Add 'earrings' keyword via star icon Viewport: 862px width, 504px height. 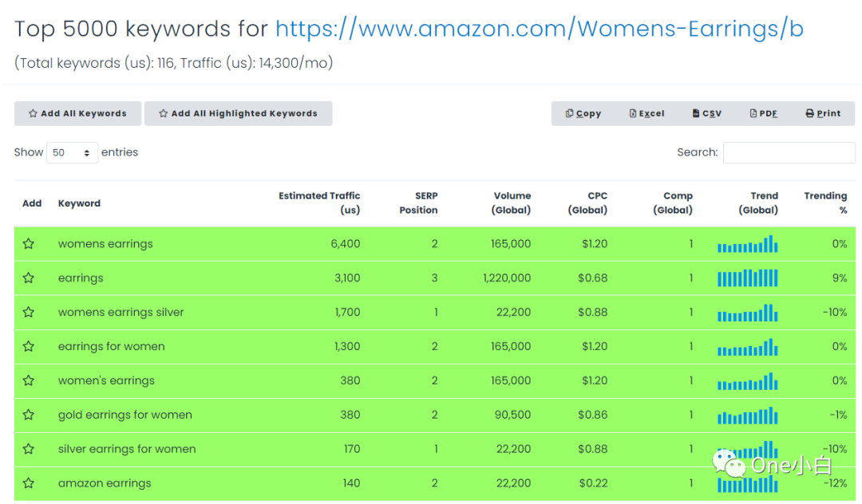pos(29,278)
